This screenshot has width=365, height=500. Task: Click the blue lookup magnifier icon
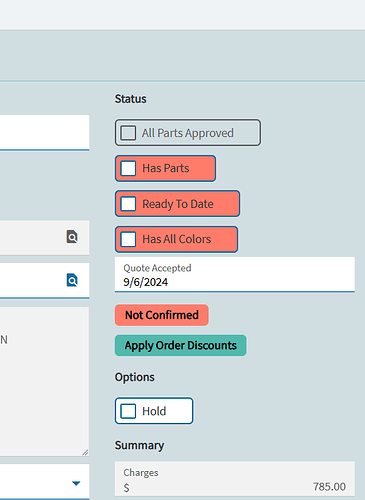click(72, 280)
